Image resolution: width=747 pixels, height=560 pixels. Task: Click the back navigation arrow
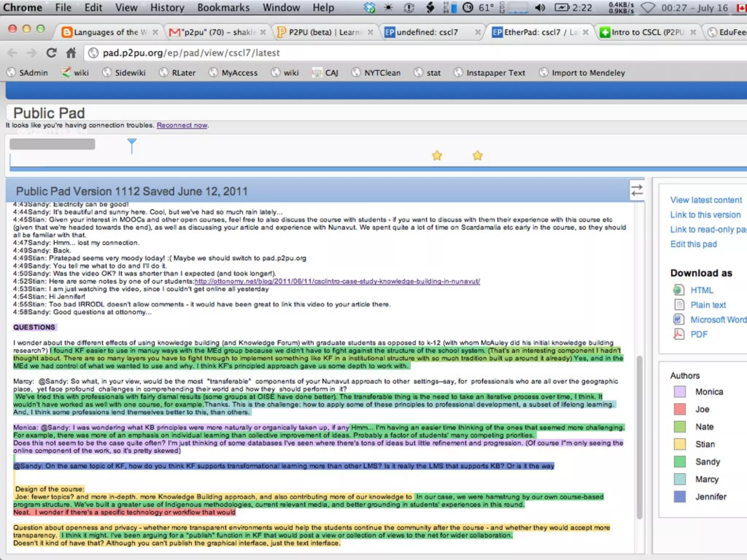click(12, 53)
